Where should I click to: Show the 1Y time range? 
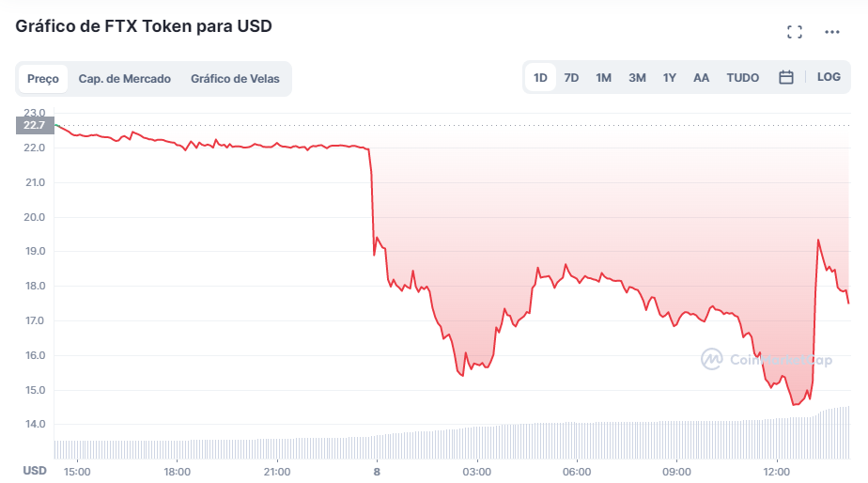669,78
